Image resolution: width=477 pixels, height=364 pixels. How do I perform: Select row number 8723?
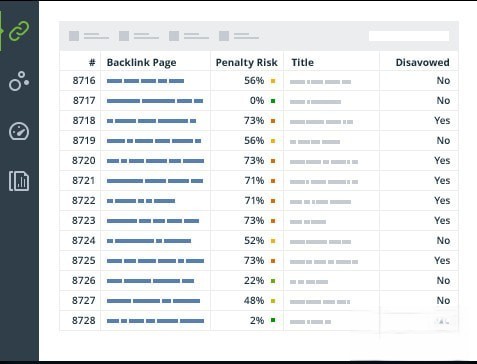[84, 220]
